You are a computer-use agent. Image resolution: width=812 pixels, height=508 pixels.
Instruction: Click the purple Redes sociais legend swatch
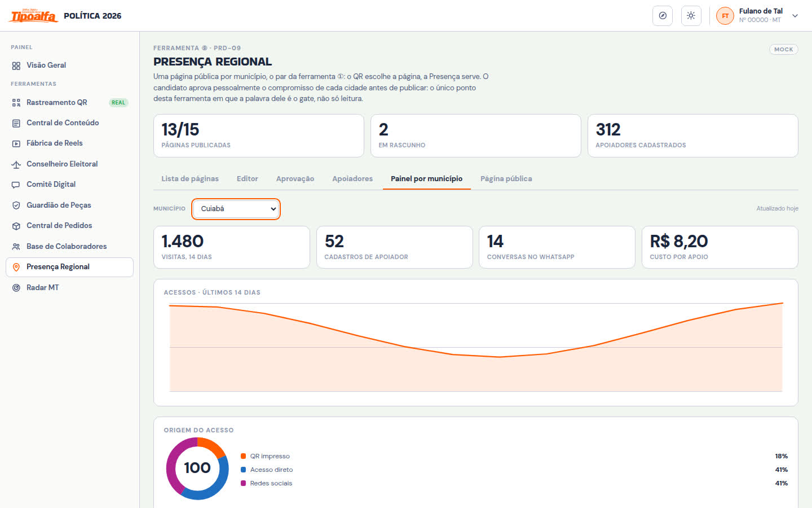pyautogui.click(x=243, y=483)
